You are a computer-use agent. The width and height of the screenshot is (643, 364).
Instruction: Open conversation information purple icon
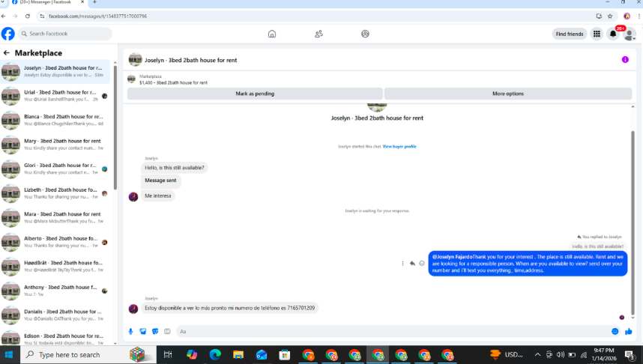pyautogui.click(x=625, y=60)
